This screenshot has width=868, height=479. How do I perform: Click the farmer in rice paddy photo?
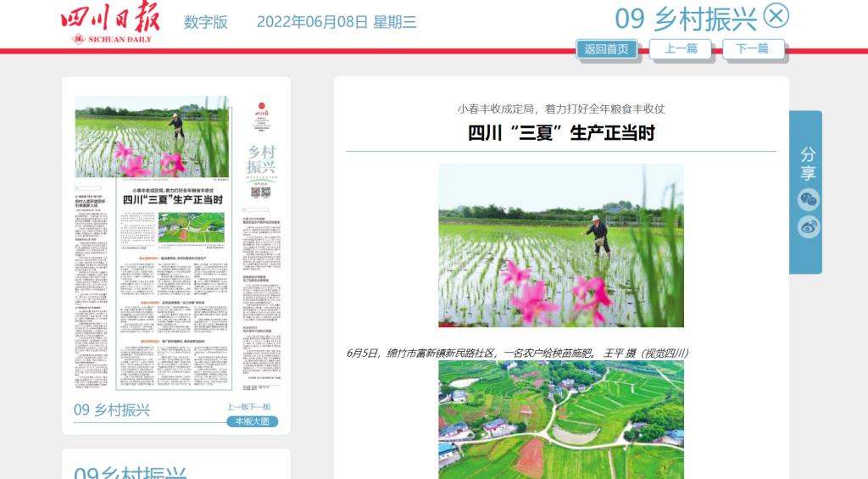(560, 245)
